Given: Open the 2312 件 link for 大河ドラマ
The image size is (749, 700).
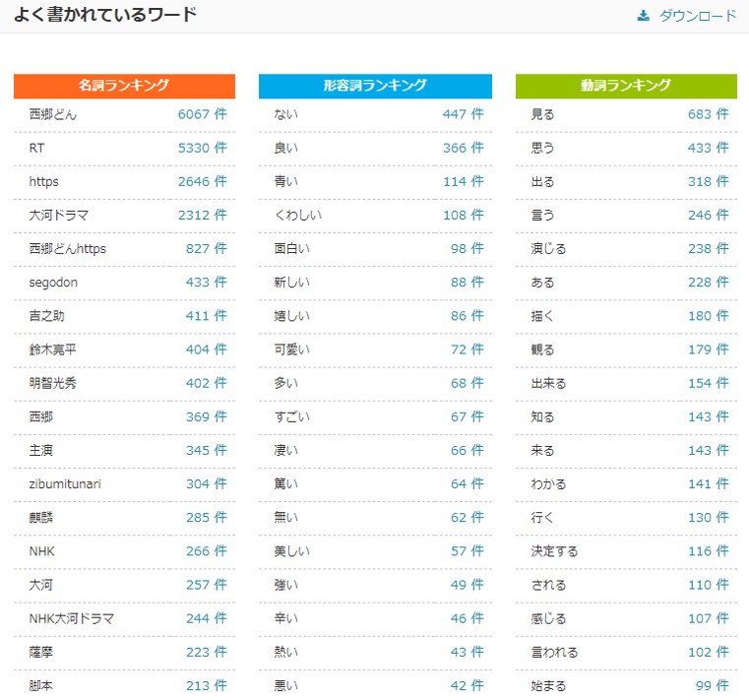Looking at the screenshot, I should point(202,215).
